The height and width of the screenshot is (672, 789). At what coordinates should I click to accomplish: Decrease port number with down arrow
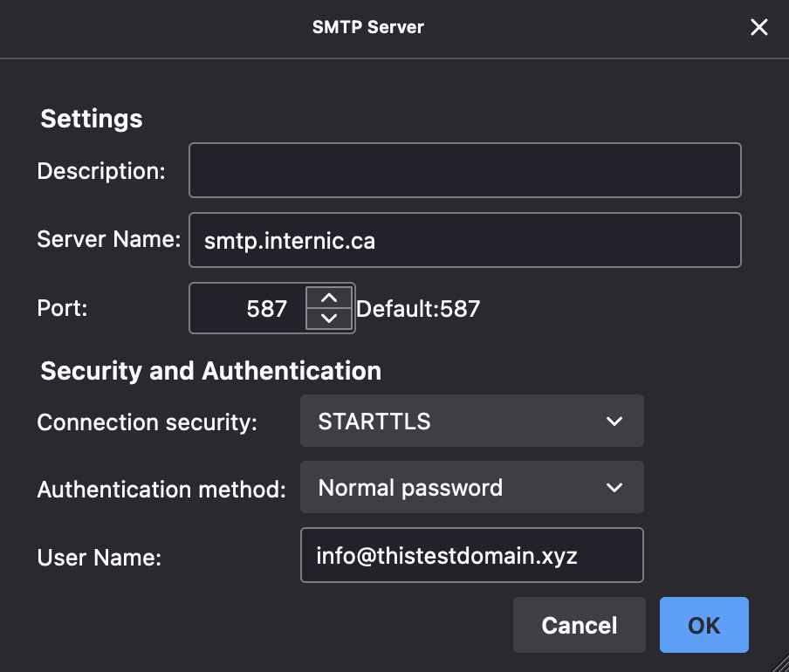[x=328, y=319]
